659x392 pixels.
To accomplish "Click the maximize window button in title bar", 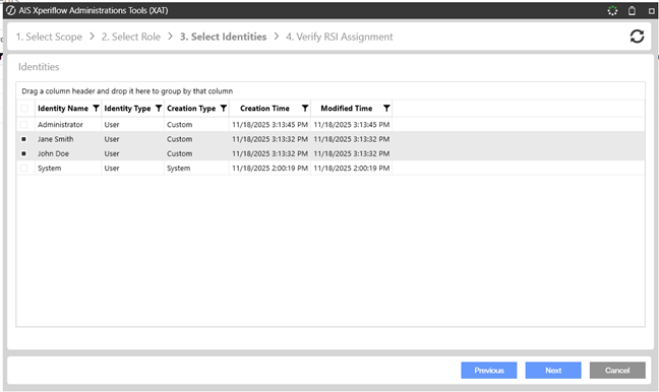I will [x=651, y=11].
